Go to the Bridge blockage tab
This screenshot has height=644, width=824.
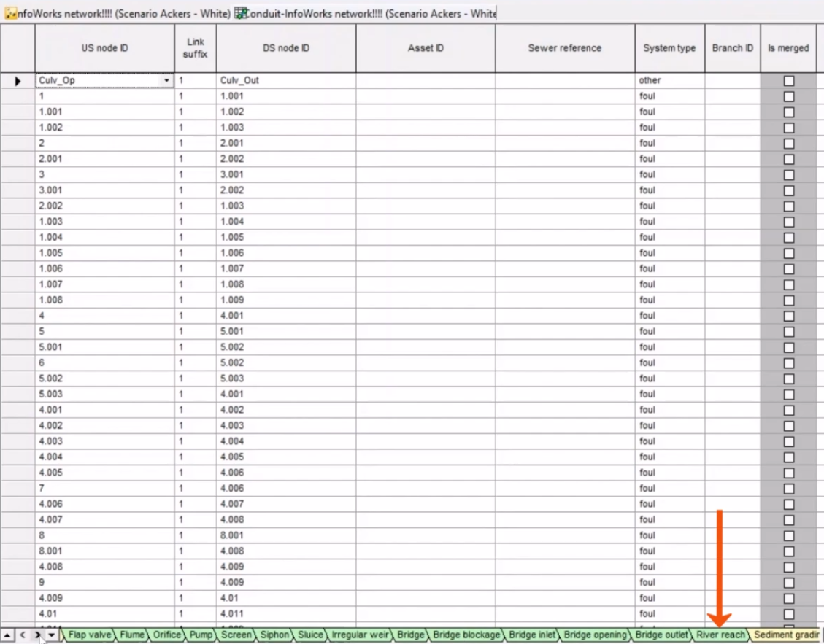[x=466, y=635]
